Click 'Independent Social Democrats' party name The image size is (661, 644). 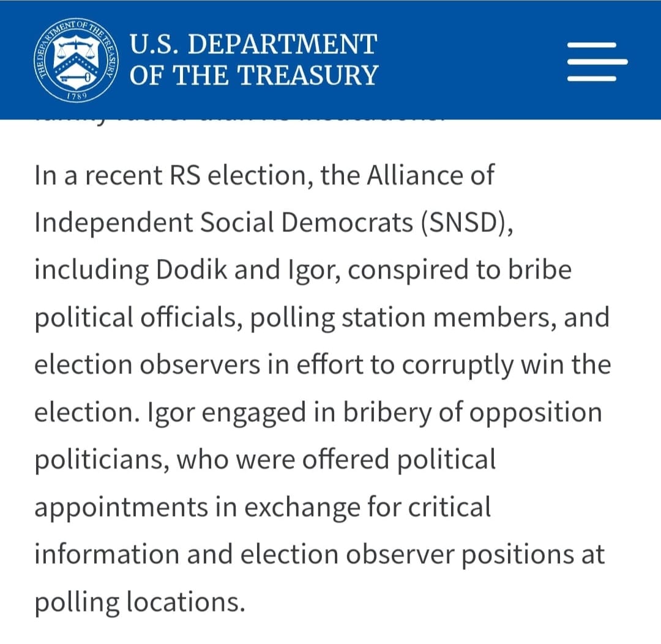[223, 223]
